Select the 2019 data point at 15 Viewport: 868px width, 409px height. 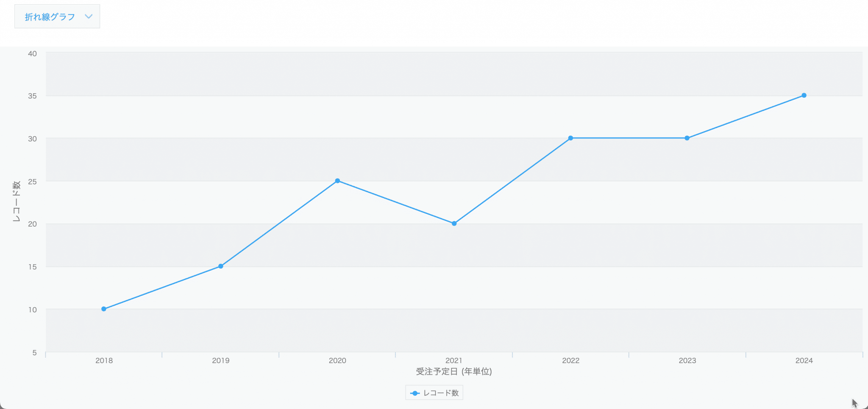click(x=221, y=266)
